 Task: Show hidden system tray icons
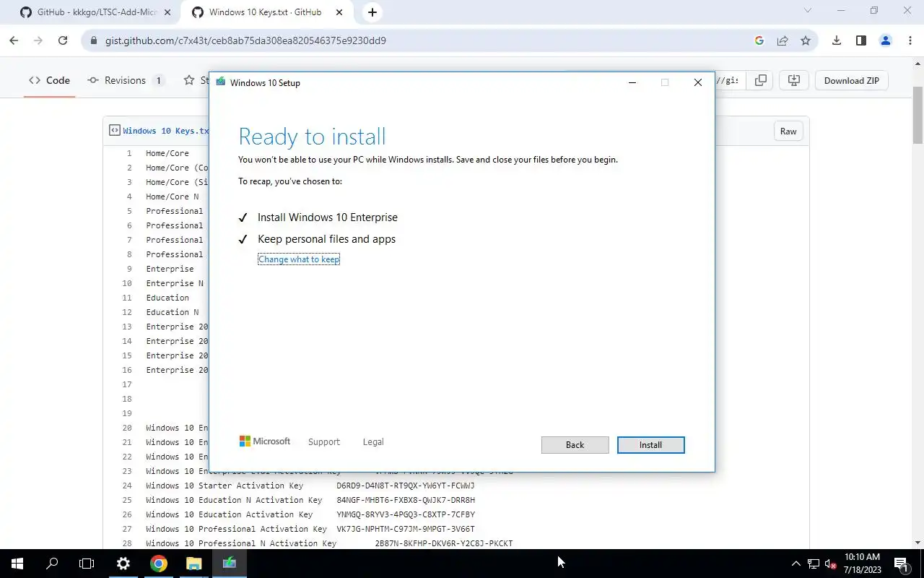796,564
